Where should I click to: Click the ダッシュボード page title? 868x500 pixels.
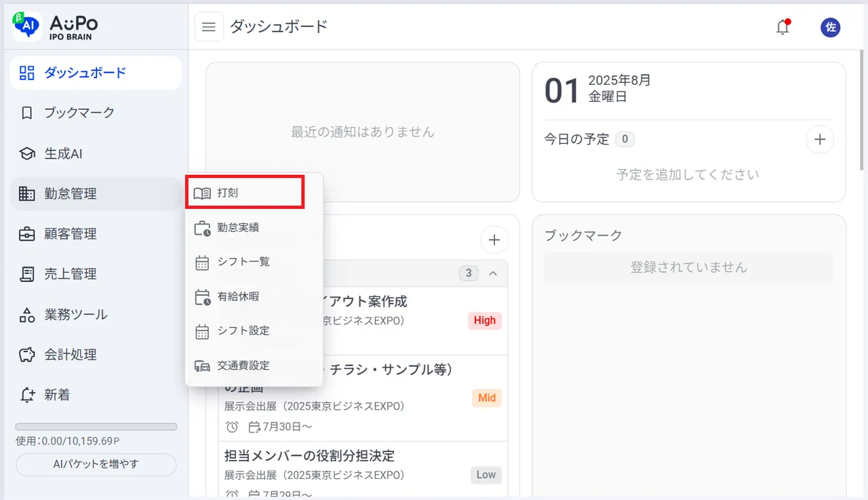[279, 27]
